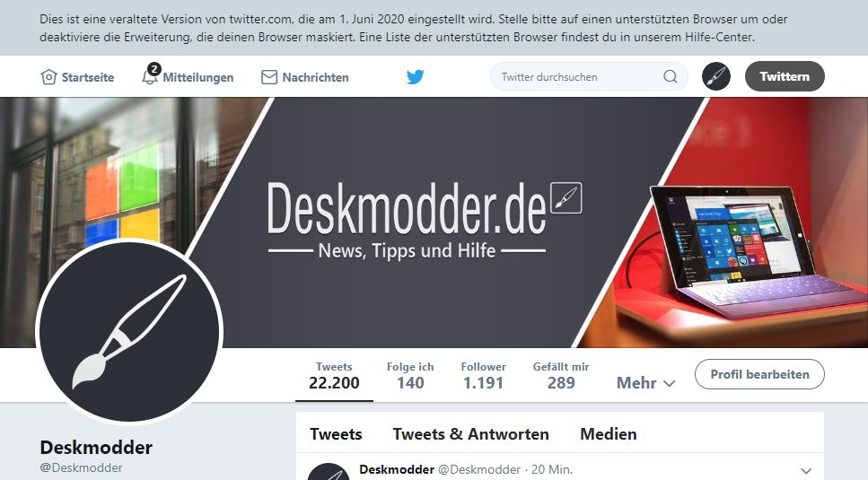
Task: Open the Mitteilungen bell icon
Action: [149, 78]
